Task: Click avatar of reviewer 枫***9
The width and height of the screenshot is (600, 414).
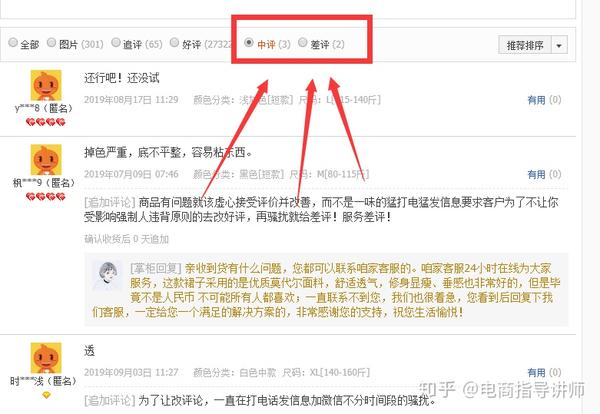Action: click(x=46, y=160)
